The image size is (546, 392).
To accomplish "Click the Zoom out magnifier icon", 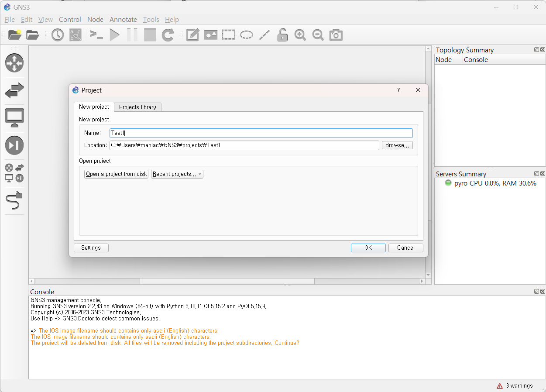I will (x=318, y=35).
